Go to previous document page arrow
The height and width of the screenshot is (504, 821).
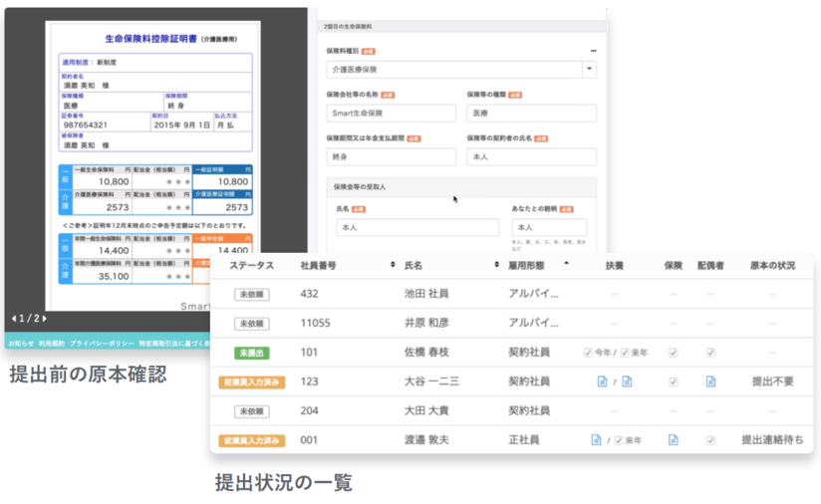(13, 319)
